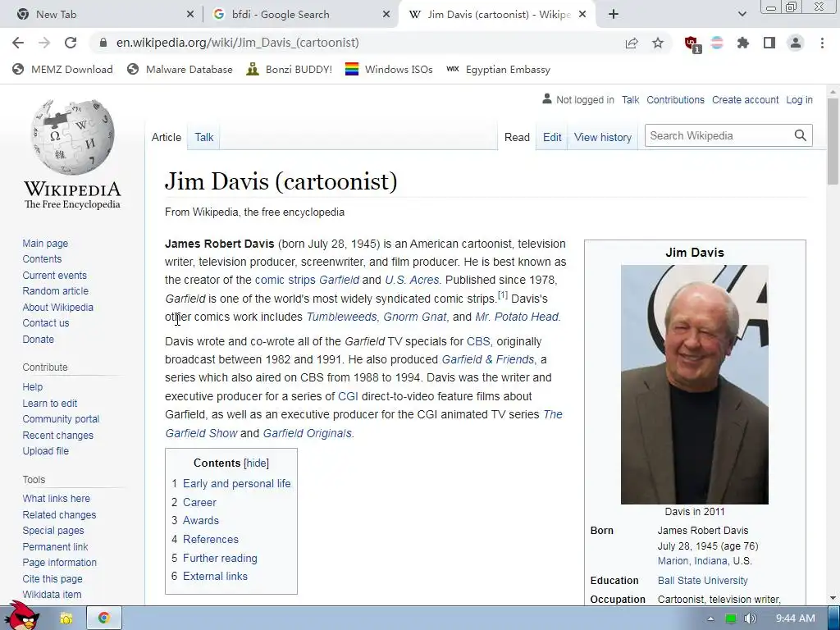This screenshot has height=630, width=840.
Task: Click the Angry Birds start button
Action: (x=22, y=615)
